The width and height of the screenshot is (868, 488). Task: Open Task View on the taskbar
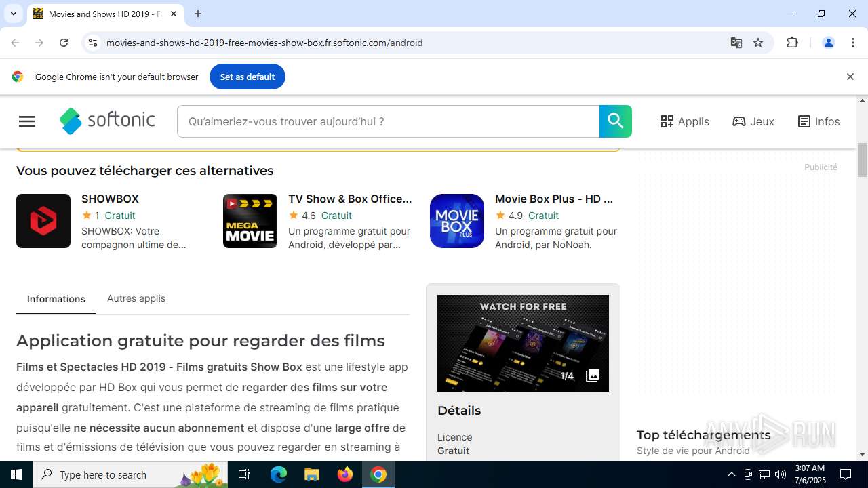click(x=244, y=474)
